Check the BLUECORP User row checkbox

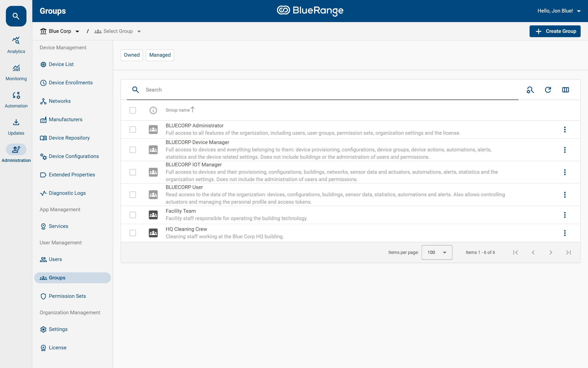[x=133, y=195]
